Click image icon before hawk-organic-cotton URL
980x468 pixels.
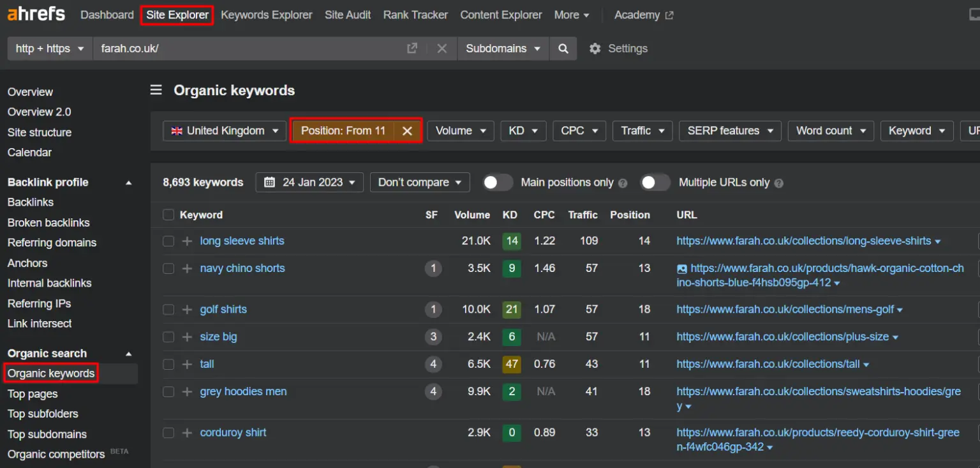[682, 269]
